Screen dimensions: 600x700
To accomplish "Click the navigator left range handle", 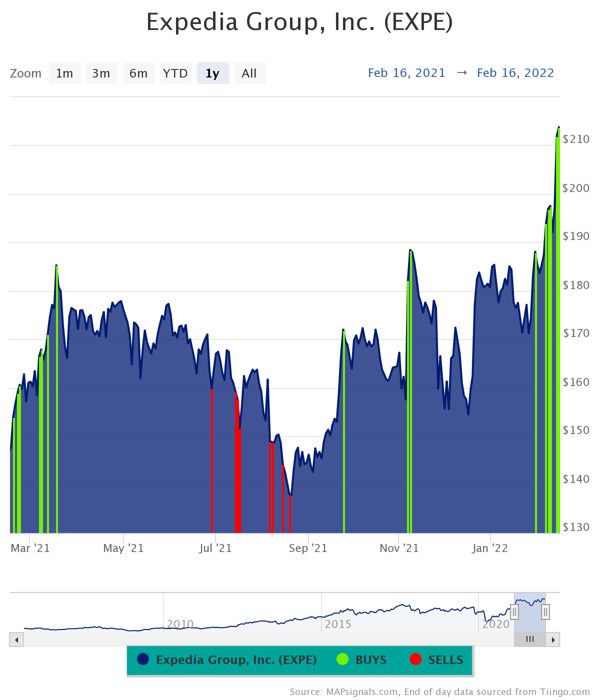I will pyautogui.click(x=514, y=611).
